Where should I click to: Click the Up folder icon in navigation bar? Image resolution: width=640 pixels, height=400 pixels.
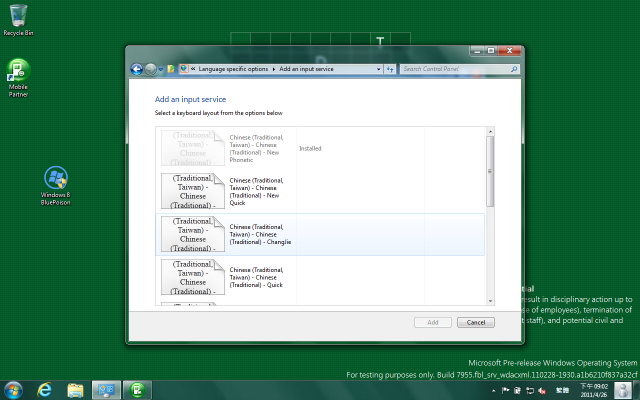[x=171, y=69]
